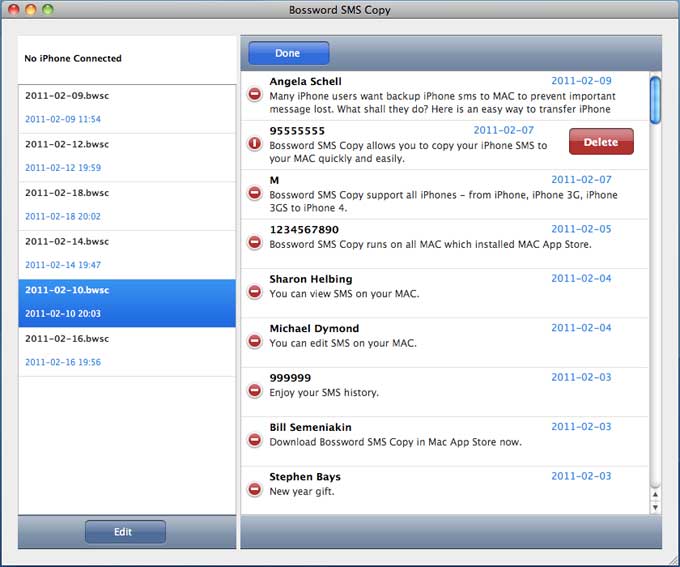This screenshot has height=567, width=680.
Task: Select highlighted backup 2011-02-10.bwsc
Action: (127, 303)
